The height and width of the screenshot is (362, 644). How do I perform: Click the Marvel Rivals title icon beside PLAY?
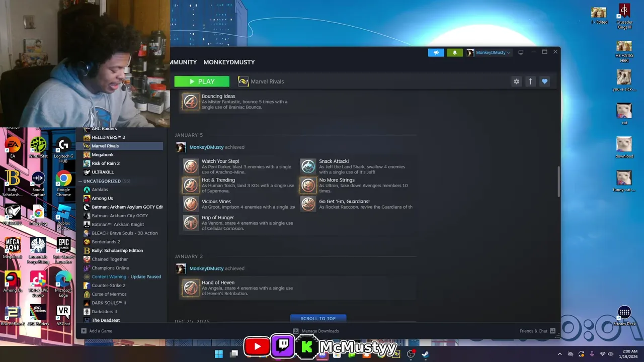click(x=244, y=81)
